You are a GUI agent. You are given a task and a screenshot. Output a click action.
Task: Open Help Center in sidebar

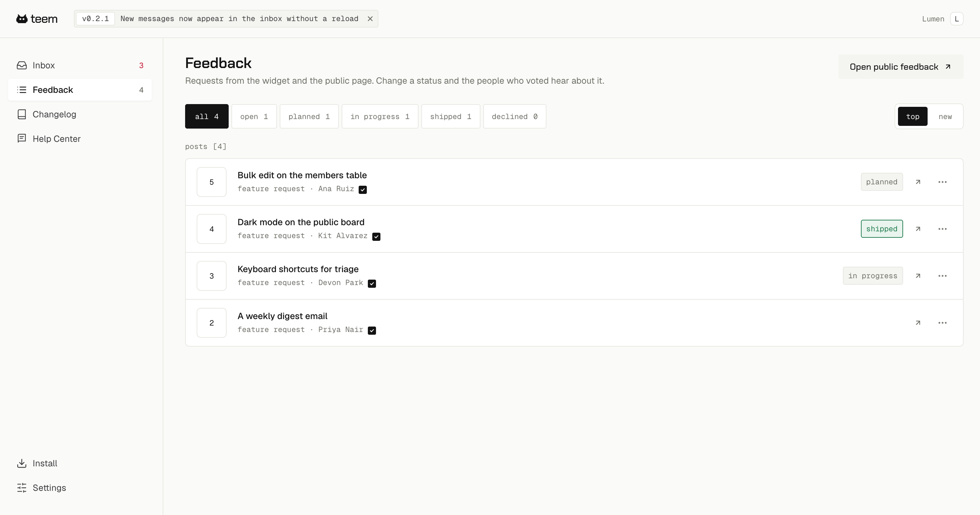(x=80, y=139)
